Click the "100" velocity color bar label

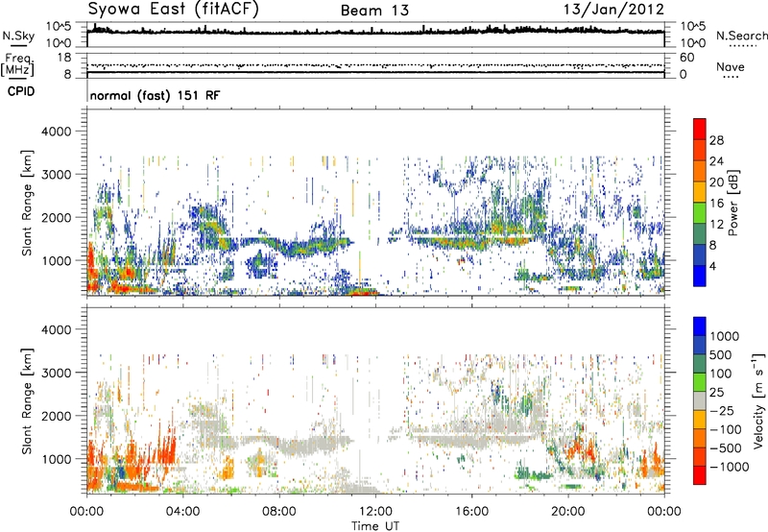[721, 374]
